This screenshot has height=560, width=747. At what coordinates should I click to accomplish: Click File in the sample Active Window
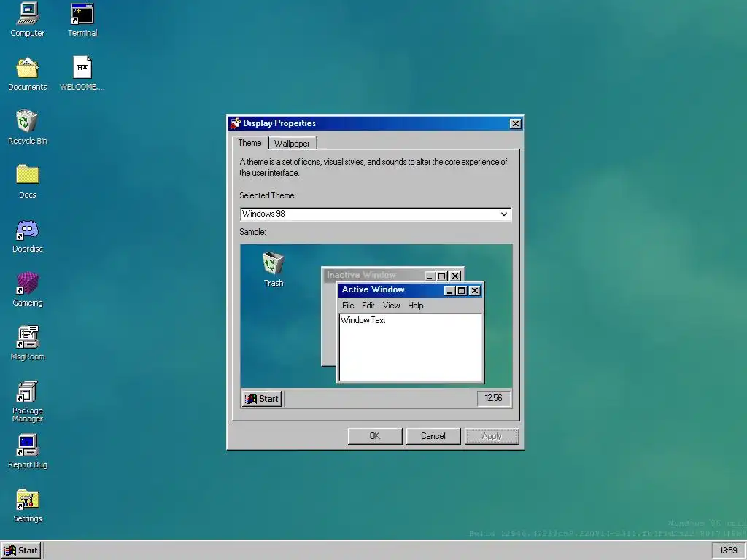(348, 306)
